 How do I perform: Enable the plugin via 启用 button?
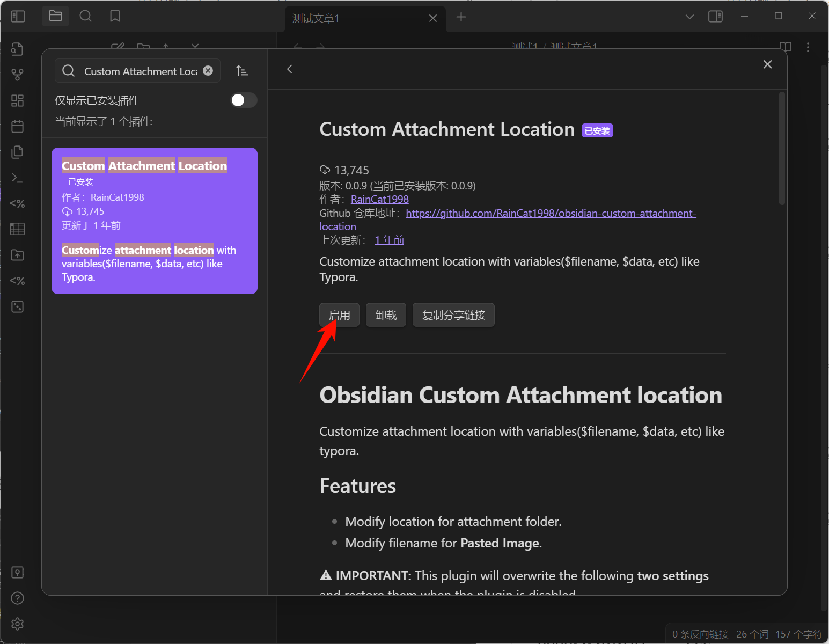(339, 315)
